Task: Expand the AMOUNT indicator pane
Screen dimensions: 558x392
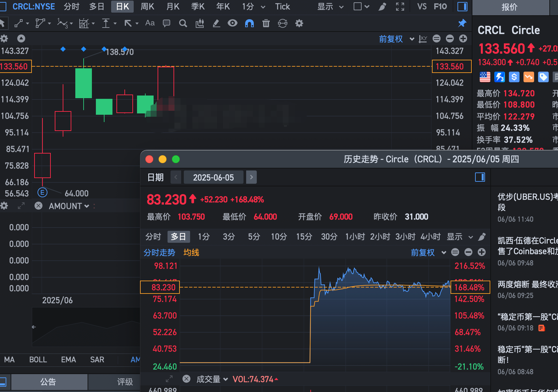Action: [x=21, y=206]
